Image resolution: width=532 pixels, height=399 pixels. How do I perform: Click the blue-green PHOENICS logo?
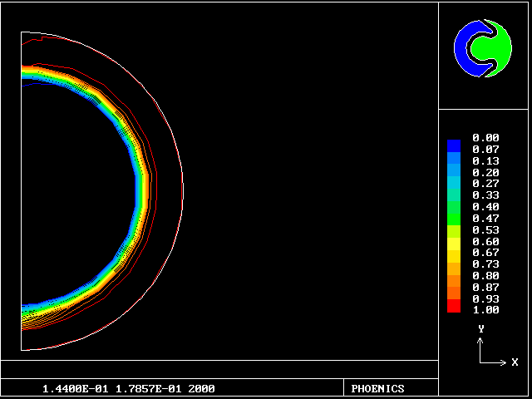pos(483,49)
